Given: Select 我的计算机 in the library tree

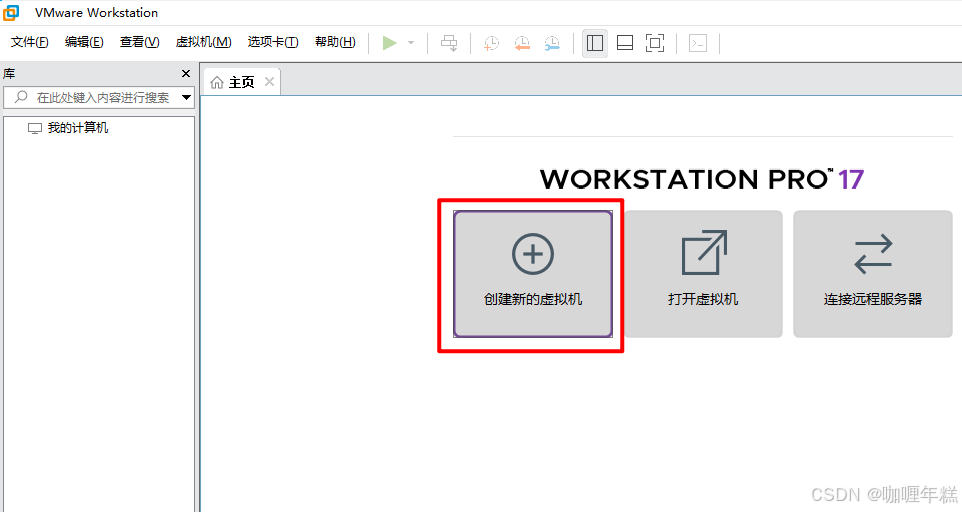Looking at the screenshot, I should coord(67,128).
